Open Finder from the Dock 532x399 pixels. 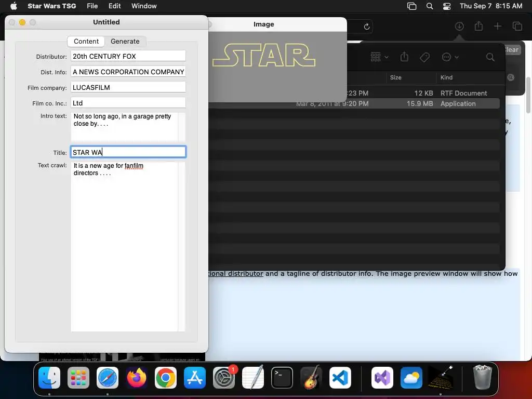(49, 377)
